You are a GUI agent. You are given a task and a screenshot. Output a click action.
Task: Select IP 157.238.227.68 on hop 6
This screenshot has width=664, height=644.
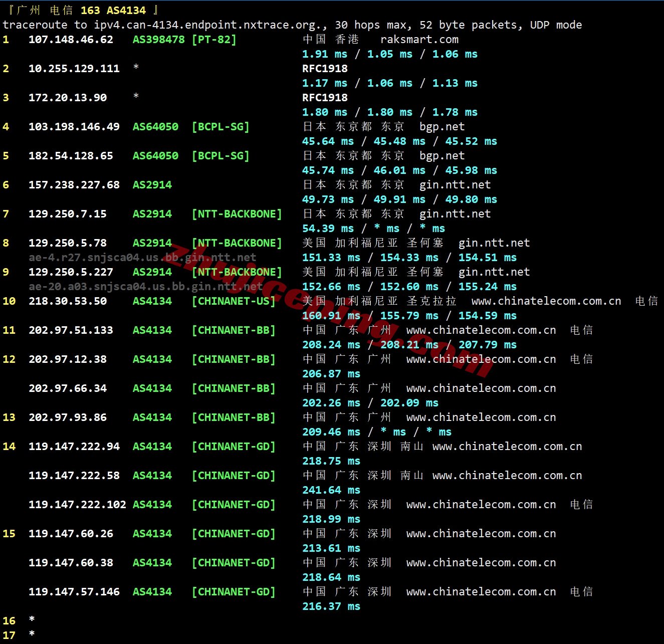pos(74,185)
